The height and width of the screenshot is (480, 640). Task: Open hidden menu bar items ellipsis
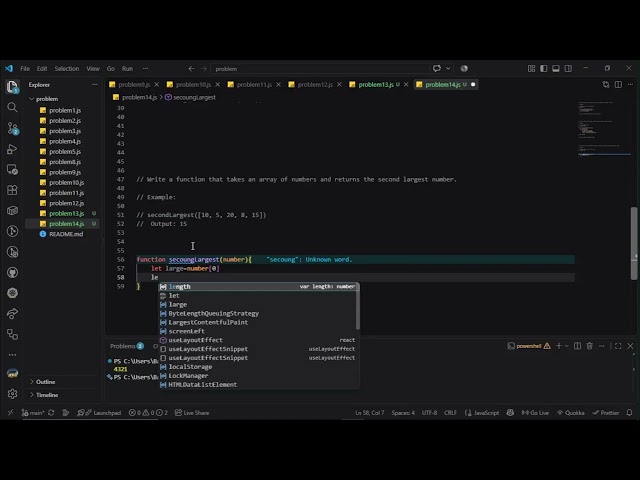[145, 69]
